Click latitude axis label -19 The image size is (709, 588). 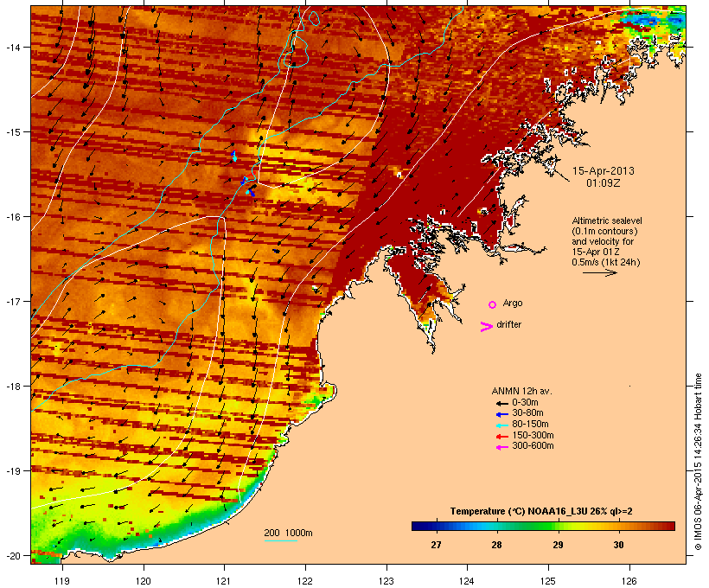(12, 471)
